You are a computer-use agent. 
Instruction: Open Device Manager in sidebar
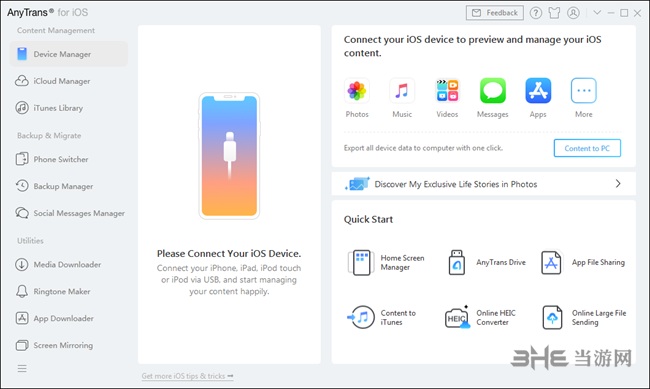tap(69, 54)
